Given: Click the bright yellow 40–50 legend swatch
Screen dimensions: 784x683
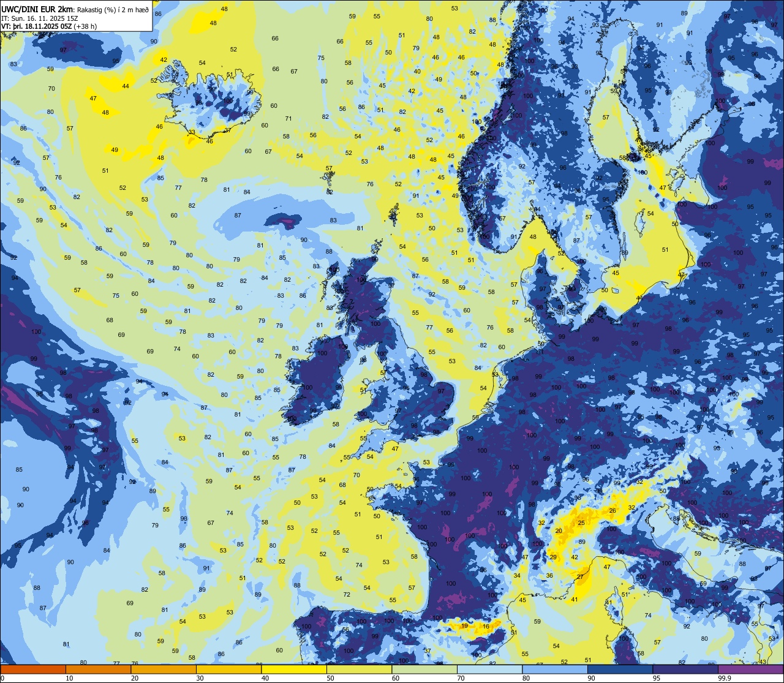Looking at the screenshot, I should click(x=294, y=670).
